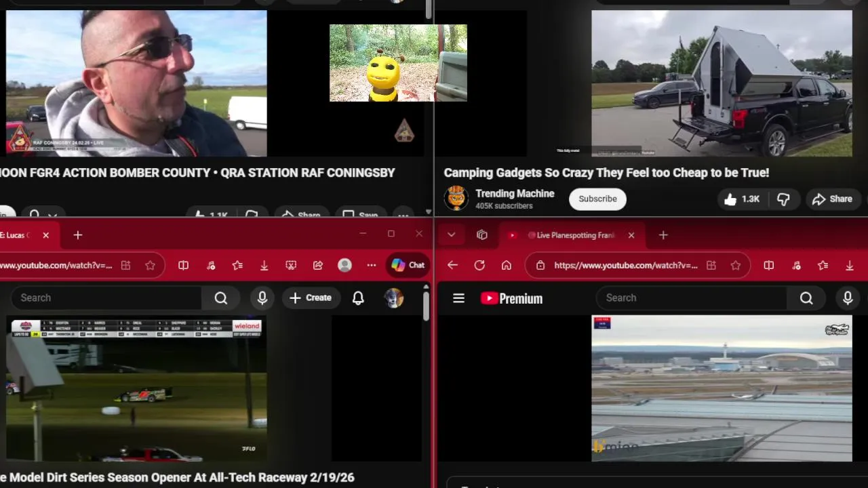Click YouTube search magnifier in bottom-left window
Viewport: 868px width, 488px height.
click(x=221, y=298)
